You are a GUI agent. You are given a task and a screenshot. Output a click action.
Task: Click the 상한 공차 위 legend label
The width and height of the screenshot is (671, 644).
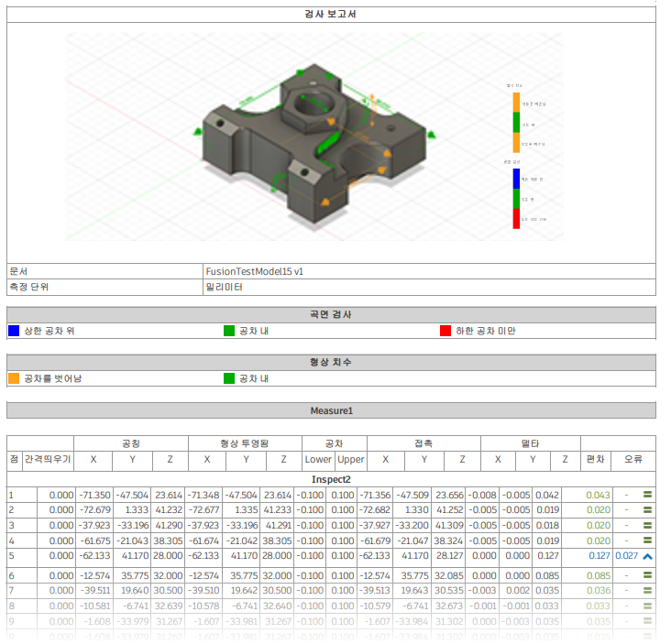49,331
